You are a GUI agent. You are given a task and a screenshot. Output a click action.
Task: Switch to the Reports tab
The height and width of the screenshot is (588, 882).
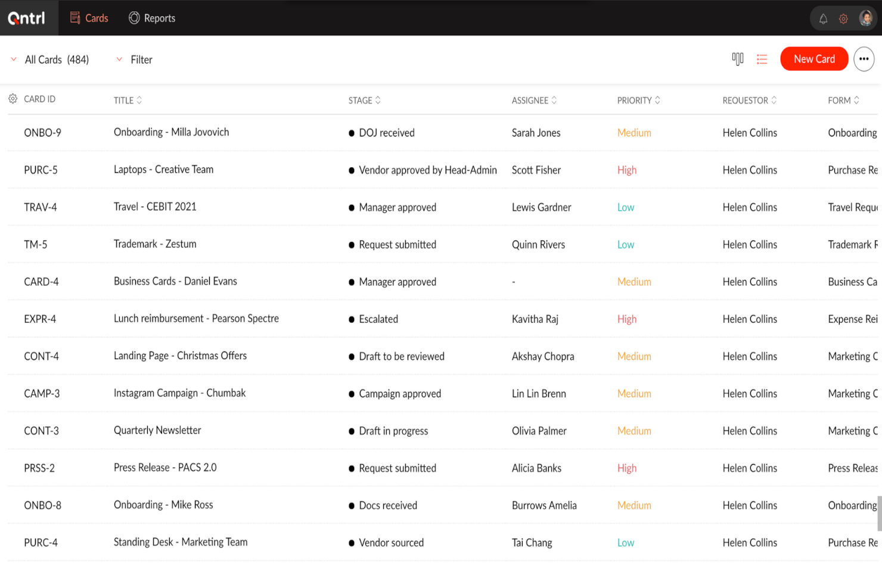151,18
